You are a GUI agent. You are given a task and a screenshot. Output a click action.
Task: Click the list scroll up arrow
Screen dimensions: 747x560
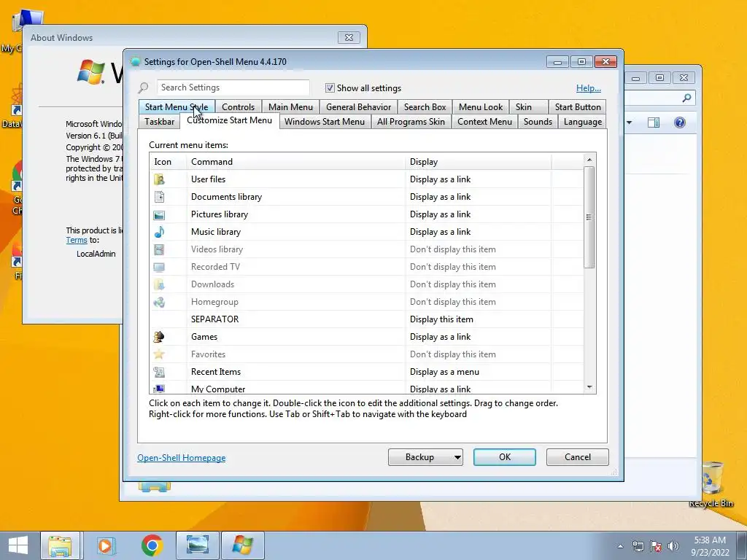click(x=589, y=160)
